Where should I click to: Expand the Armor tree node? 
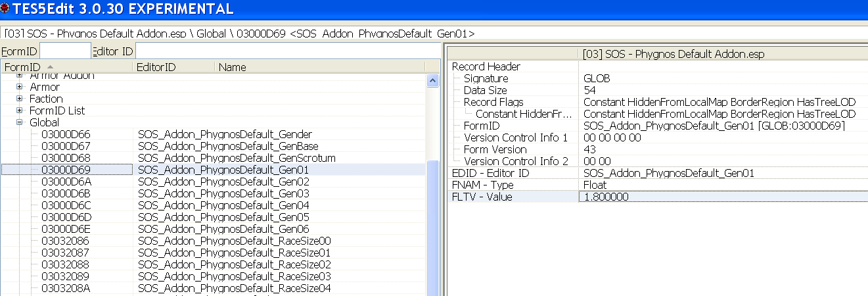point(20,87)
